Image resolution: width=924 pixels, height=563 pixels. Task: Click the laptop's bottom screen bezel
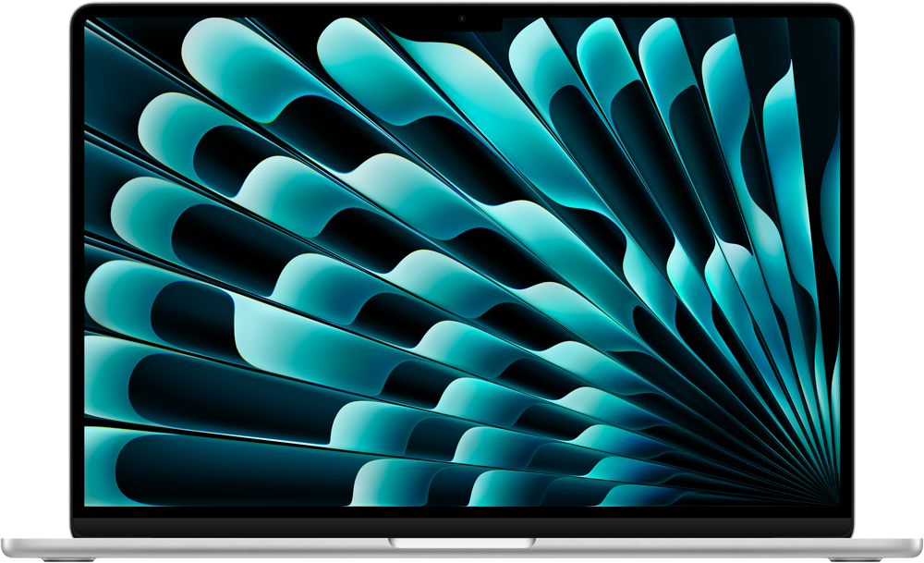coord(462,521)
